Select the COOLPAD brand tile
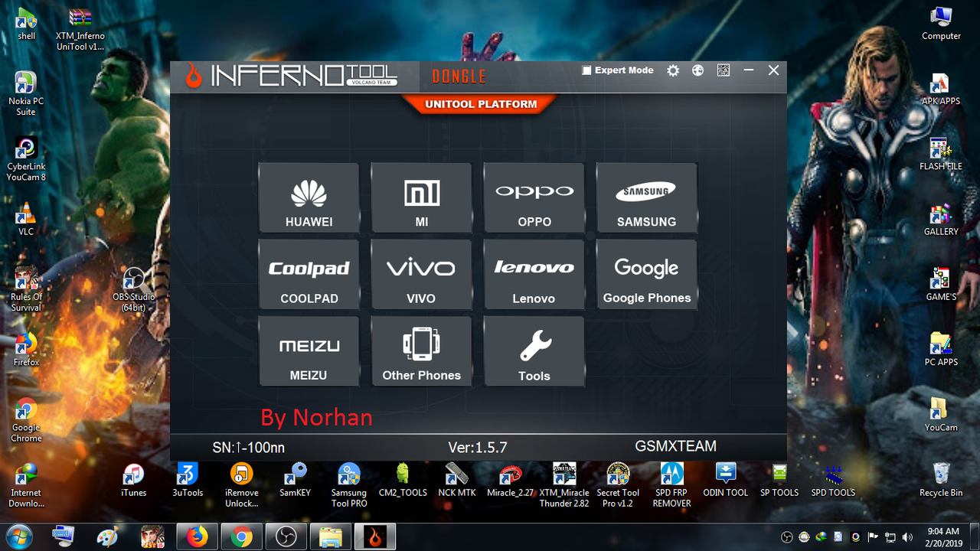The height and width of the screenshot is (551, 980). pos(309,274)
